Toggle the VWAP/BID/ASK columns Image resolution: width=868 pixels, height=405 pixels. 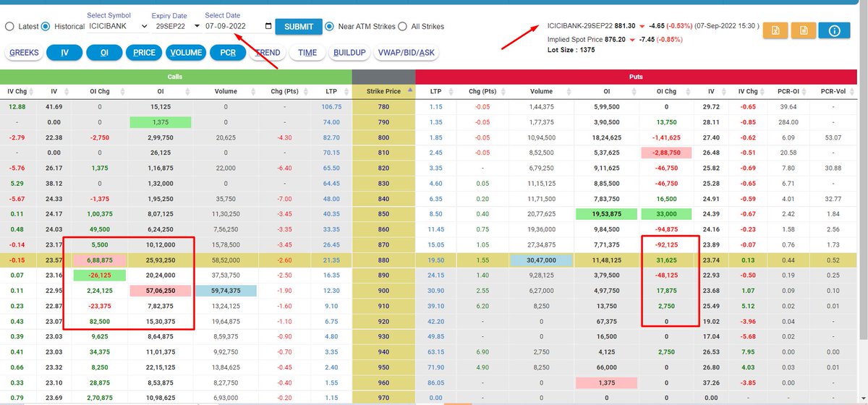coord(406,53)
